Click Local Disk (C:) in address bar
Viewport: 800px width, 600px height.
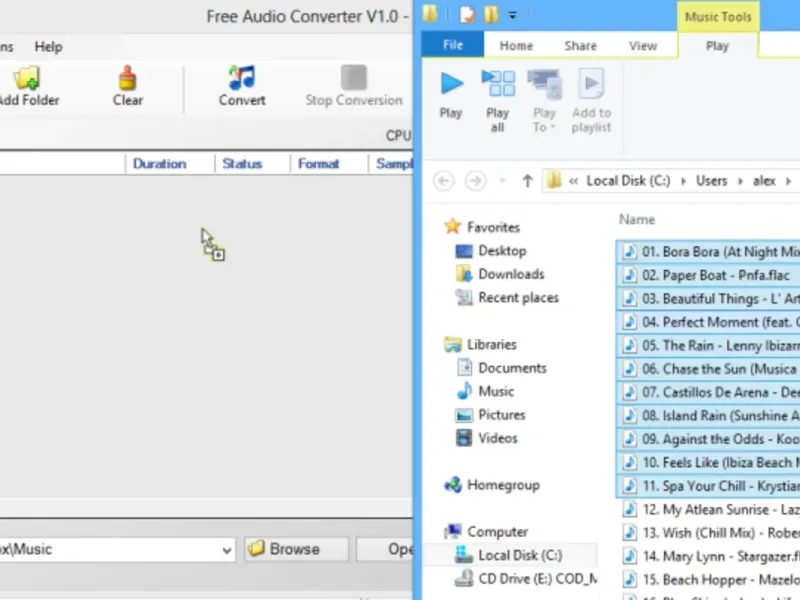tap(628, 181)
